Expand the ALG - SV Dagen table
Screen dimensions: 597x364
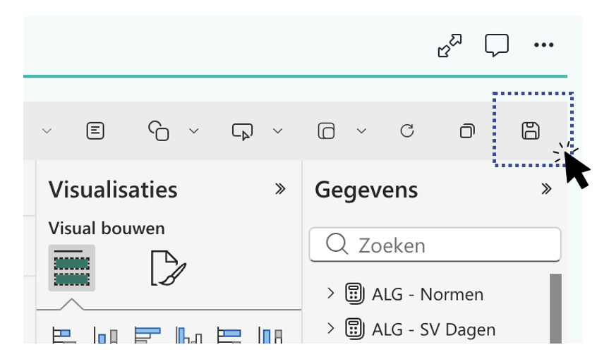[331, 329]
